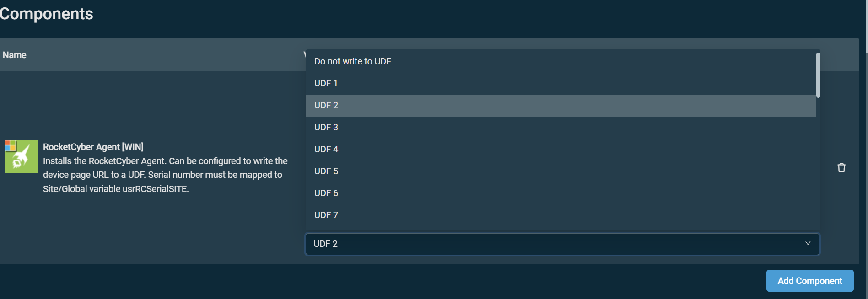Click the Windows logo badge on the component icon

click(x=10, y=146)
